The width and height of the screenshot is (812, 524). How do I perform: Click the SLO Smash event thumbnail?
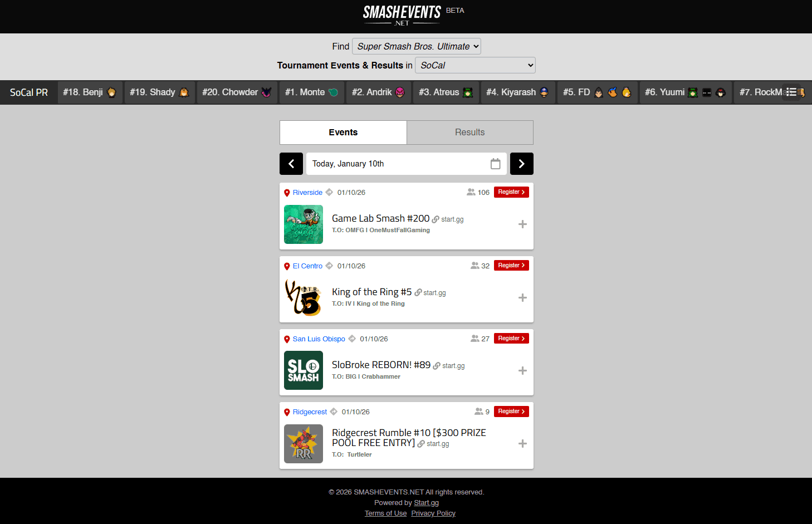(x=304, y=370)
